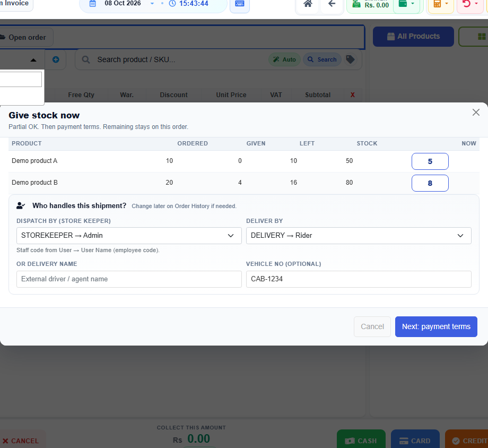Click the Subtotal column header
Viewport: 488px width, 448px height.
click(318, 95)
